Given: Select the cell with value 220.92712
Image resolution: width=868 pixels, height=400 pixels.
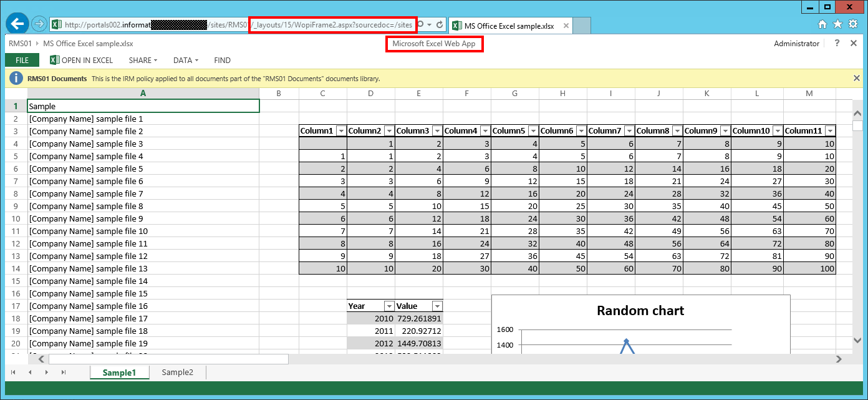Looking at the screenshot, I should tap(419, 331).
